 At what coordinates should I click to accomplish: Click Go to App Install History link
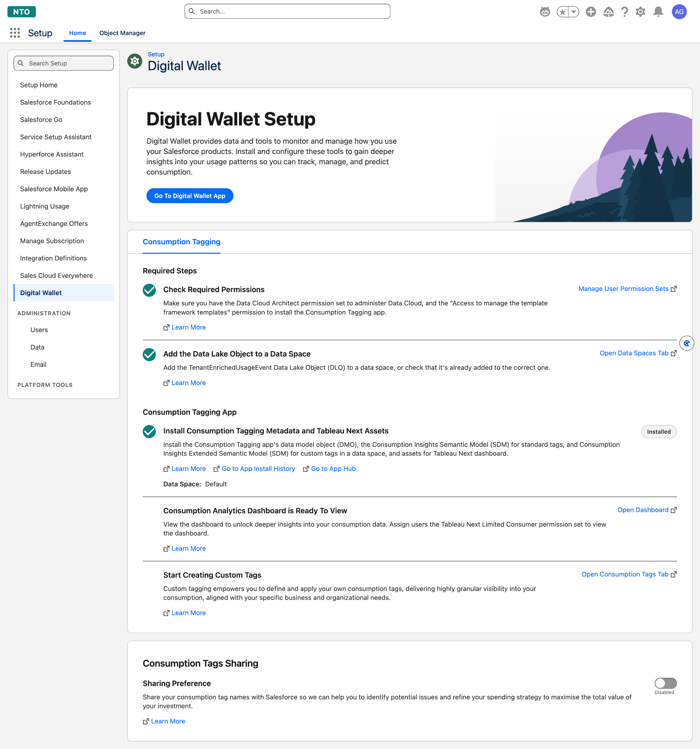[254, 469]
